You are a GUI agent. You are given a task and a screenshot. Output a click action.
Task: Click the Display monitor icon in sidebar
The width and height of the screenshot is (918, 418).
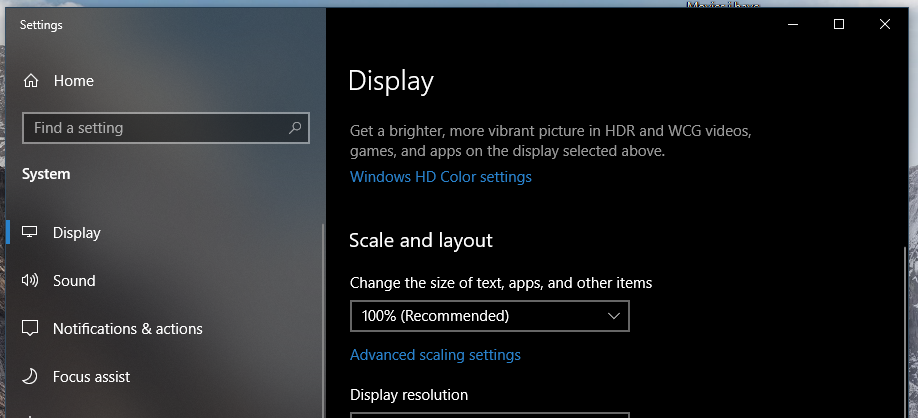tap(30, 233)
